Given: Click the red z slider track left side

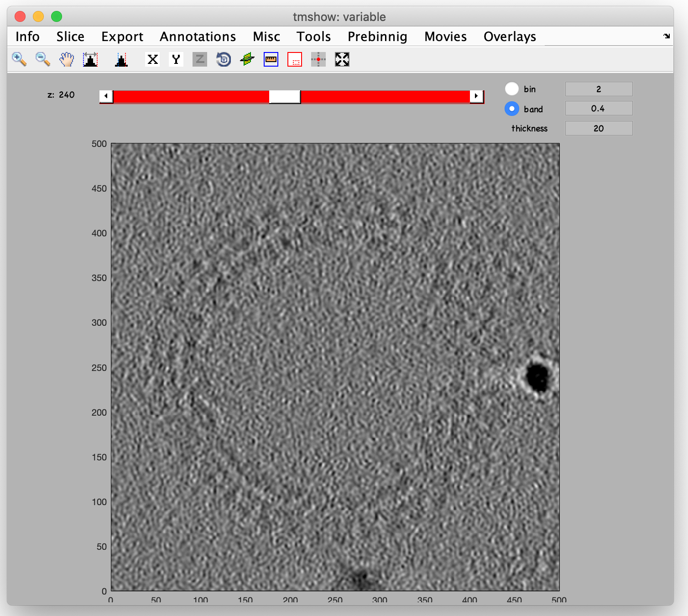Looking at the screenshot, I should point(191,97).
